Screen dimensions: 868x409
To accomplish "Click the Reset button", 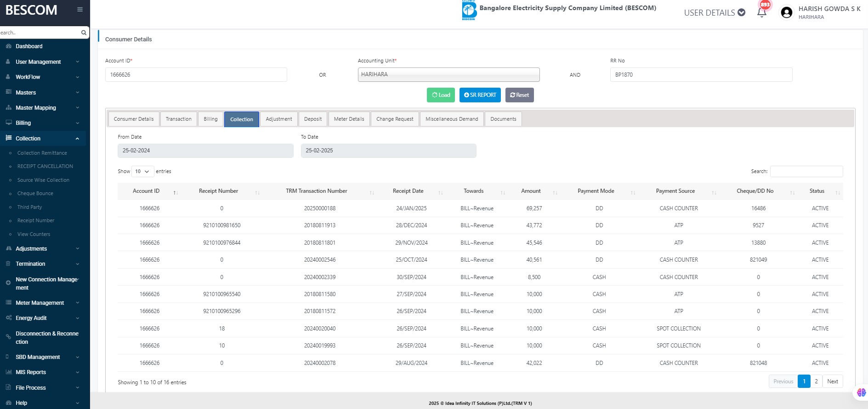I will pos(519,95).
